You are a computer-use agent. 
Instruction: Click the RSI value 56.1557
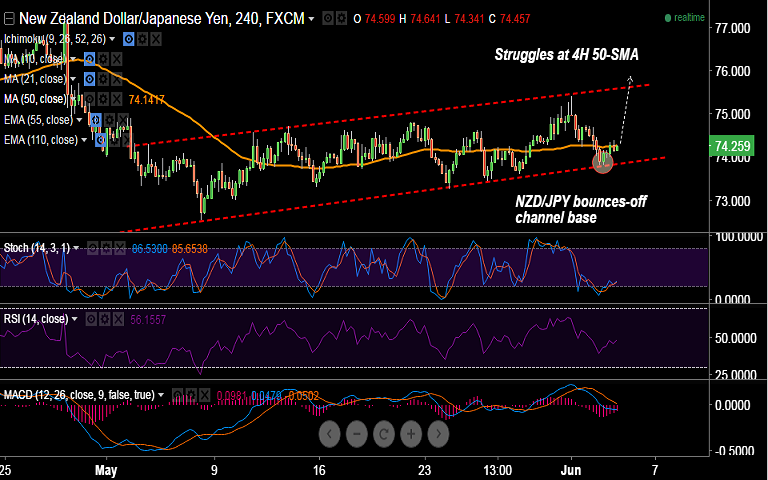click(x=148, y=320)
